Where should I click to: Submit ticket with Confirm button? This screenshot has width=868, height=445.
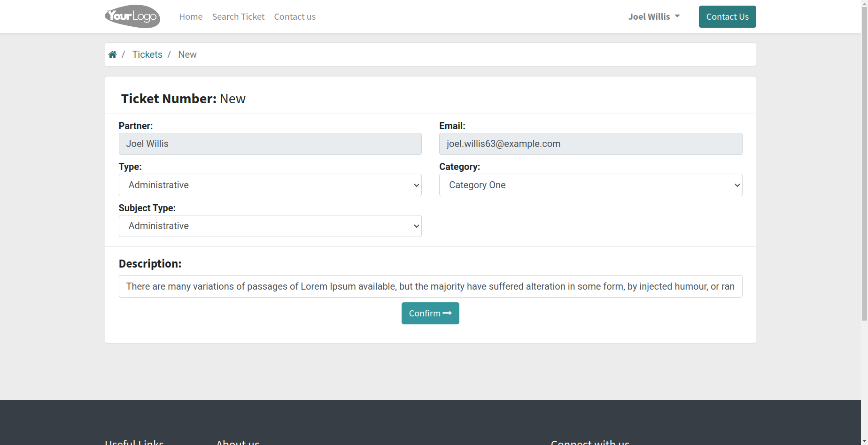(430, 313)
